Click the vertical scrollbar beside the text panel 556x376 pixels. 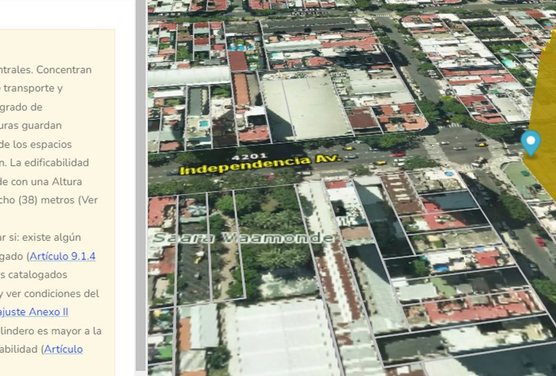point(141,184)
